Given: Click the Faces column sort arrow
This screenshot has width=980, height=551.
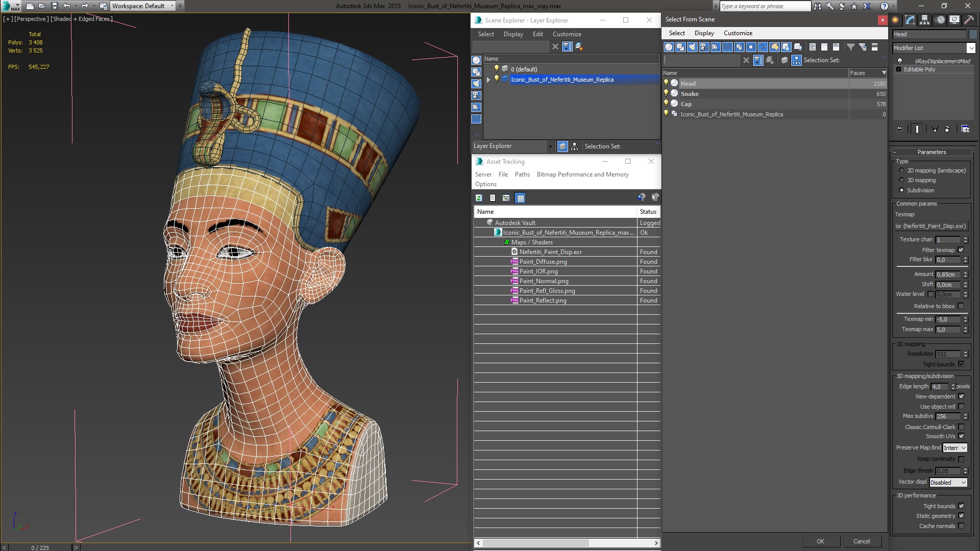Looking at the screenshot, I should point(884,73).
